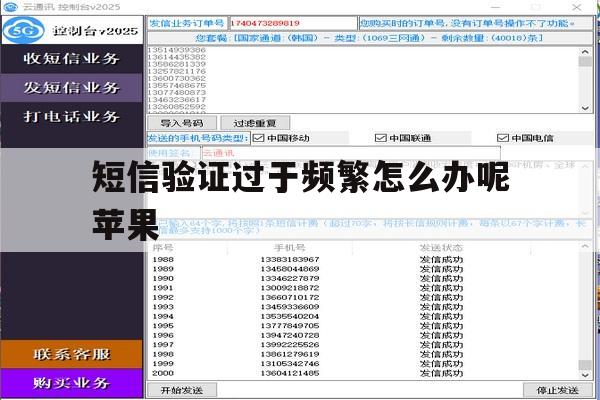Click the 发信业务订单号 label
This screenshot has height=400, width=600.
(x=187, y=23)
